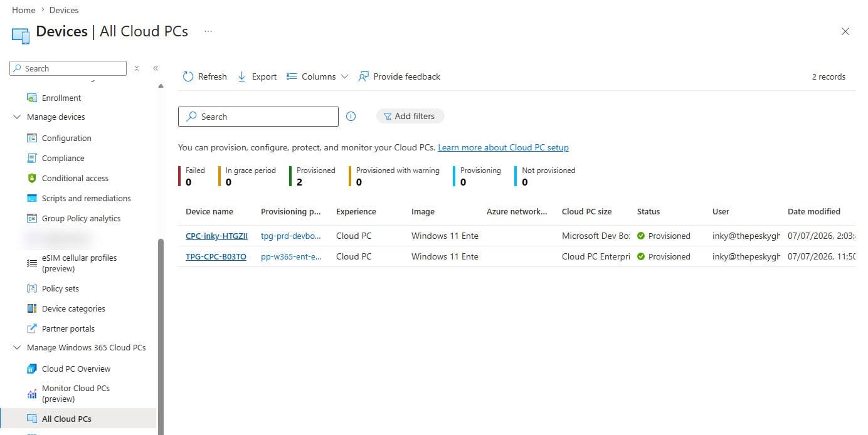Click the All Cloud PCs monitor icon
Screen dimensions: 868x435
pyautogui.click(x=32, y=419)
